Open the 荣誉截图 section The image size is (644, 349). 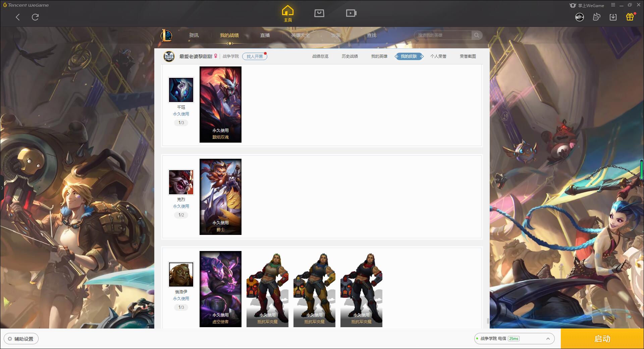[468, 56]
